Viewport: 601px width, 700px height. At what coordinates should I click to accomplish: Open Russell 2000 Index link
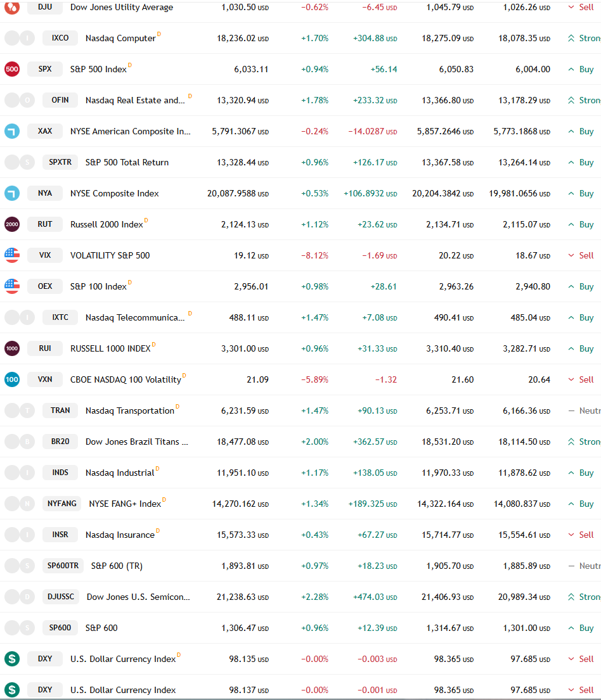107,224
